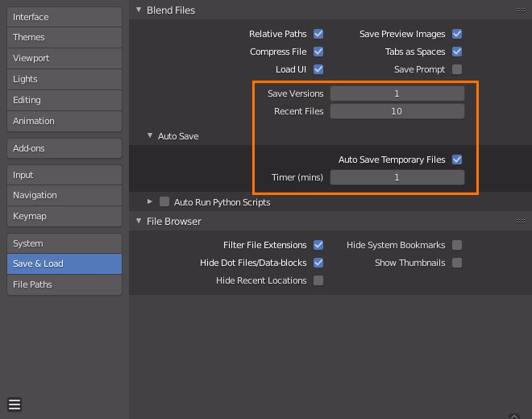Grab the File Browser panel drag handle
This screenshot has width=532, height=419.
pos(521,222)
